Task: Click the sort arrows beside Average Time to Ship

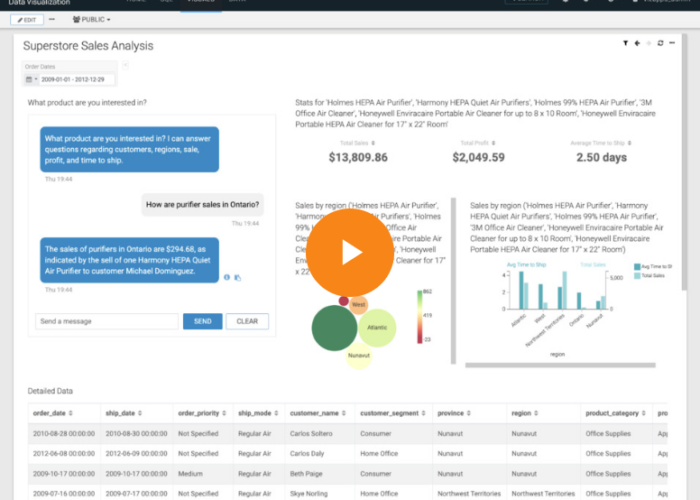Action: (x=629, y=143)
